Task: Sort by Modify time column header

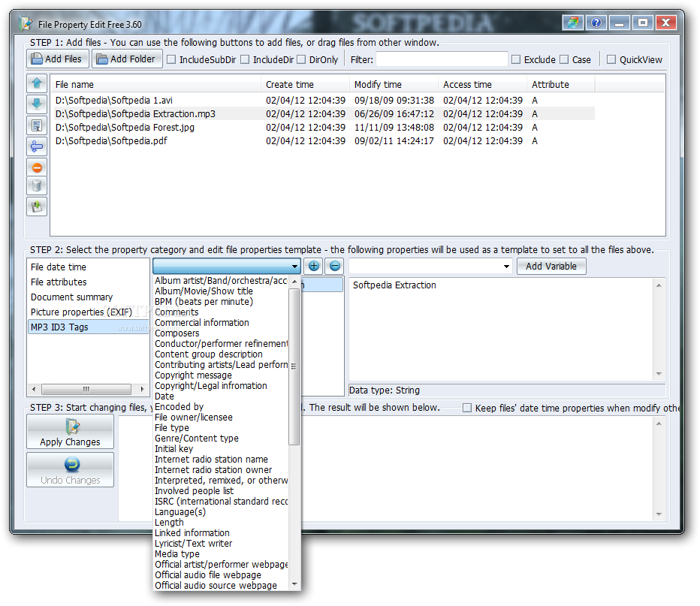Action: (394, 84)
